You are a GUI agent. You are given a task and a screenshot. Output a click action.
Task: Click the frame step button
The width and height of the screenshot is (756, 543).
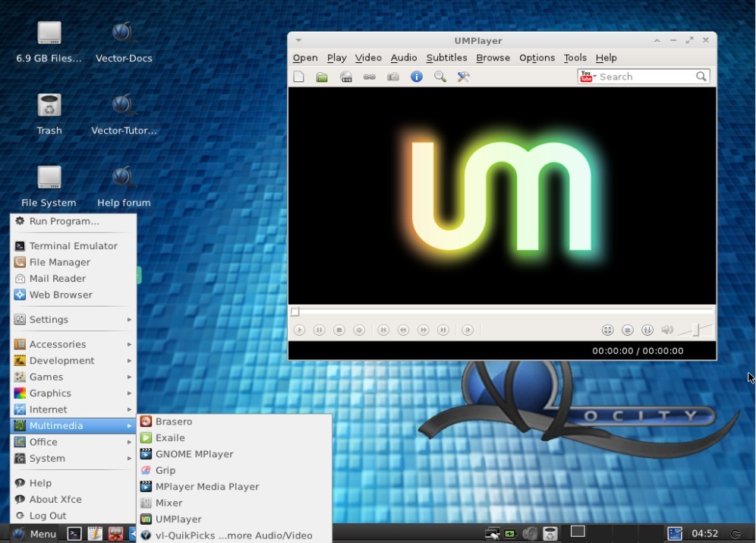[468, 330]
